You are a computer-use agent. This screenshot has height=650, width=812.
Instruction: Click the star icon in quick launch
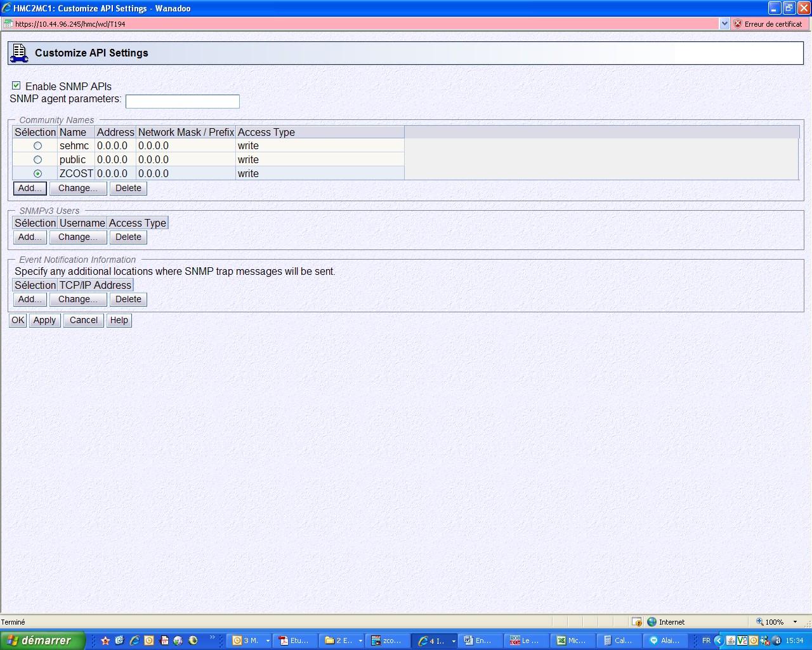(105, 640)
